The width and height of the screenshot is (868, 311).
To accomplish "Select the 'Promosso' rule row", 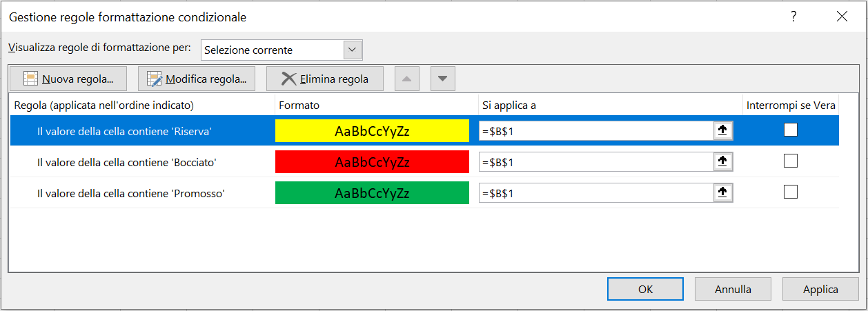I will [424, 193].
